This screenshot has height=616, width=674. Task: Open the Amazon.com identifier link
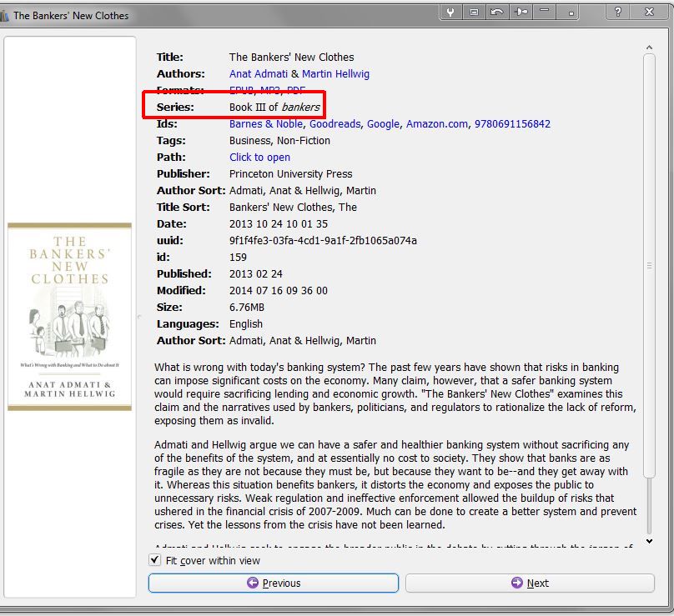coord(437,123)
